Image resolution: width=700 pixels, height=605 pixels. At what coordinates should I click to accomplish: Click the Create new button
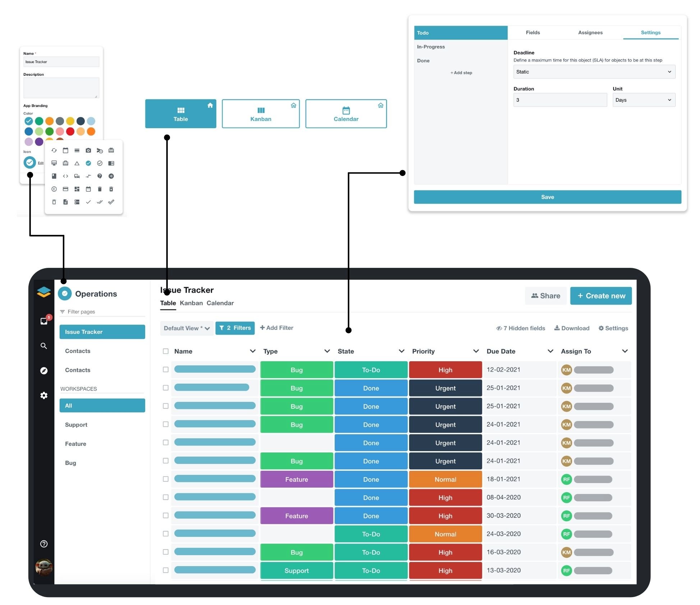point(599,295)
